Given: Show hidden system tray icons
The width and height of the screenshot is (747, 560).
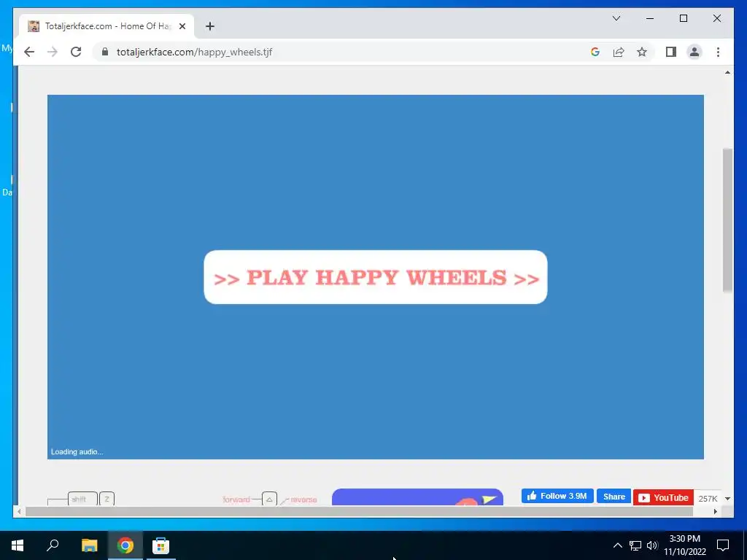Looking at the screenshot, I should coord(617,545).
